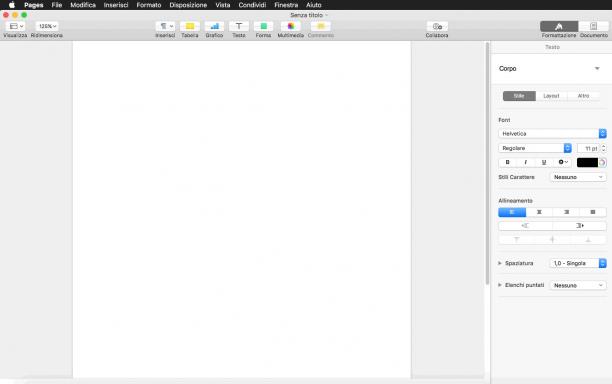Open the Formato menu

click(149, 5)
